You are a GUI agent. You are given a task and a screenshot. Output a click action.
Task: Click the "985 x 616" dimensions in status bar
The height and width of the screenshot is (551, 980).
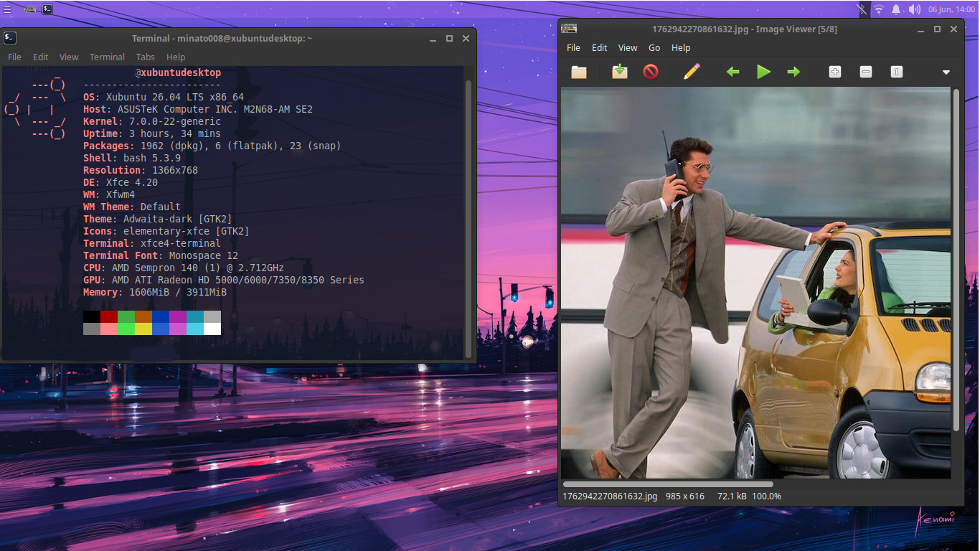coord(685,496)
